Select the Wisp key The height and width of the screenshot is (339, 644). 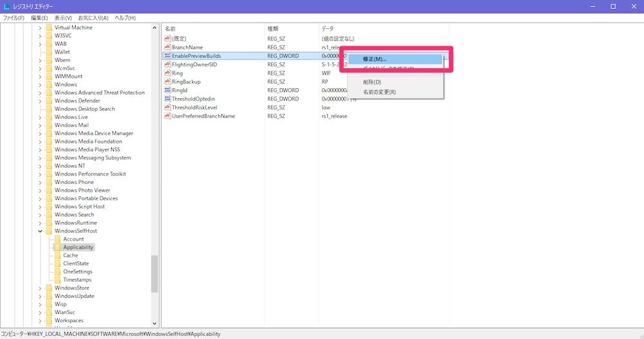coord(61,304)
